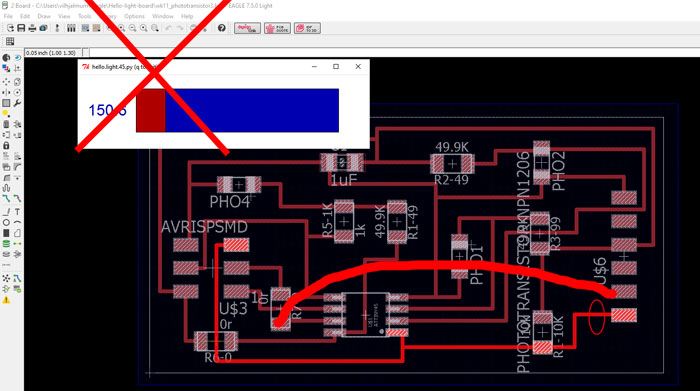Open the Draw menu

pos(44,16)
